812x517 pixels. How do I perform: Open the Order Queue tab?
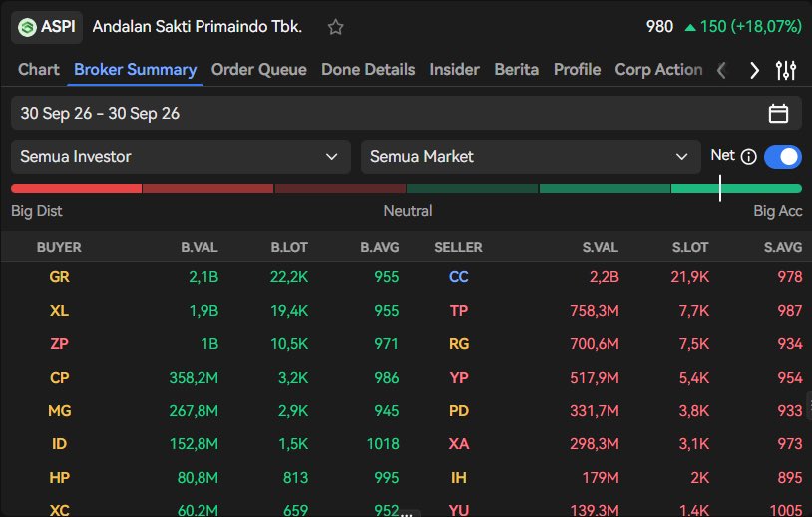(x=259, y=70)
